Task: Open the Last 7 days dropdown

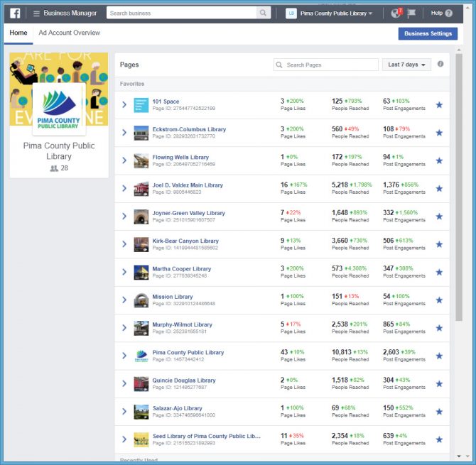Action: [x=406, y=65]
